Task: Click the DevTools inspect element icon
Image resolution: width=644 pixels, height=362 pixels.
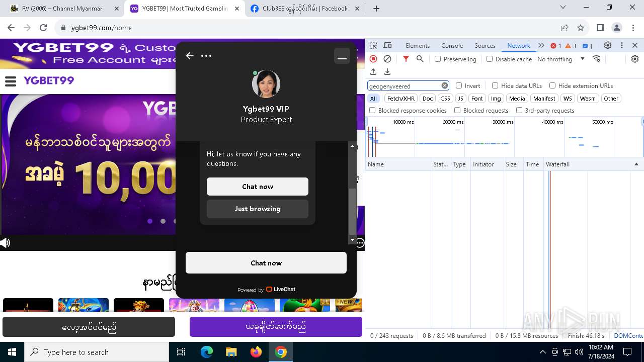Action: [373, 45]
